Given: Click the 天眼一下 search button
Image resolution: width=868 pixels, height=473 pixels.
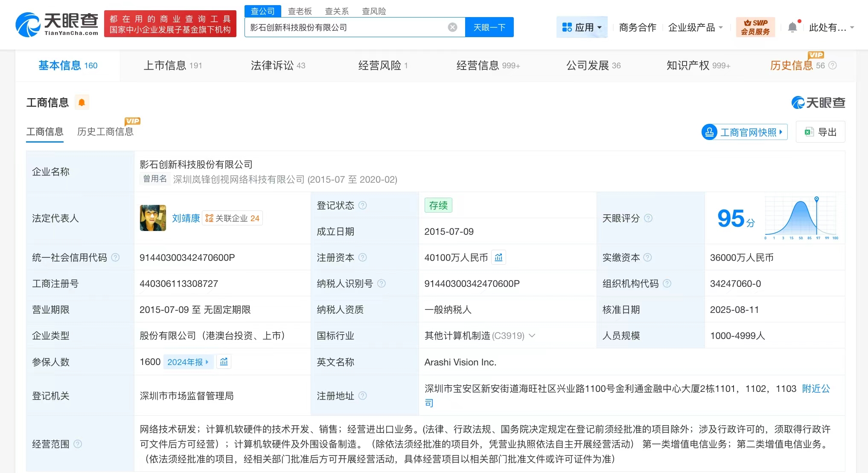Looking at the screenshot, I should tap(489, 27).
